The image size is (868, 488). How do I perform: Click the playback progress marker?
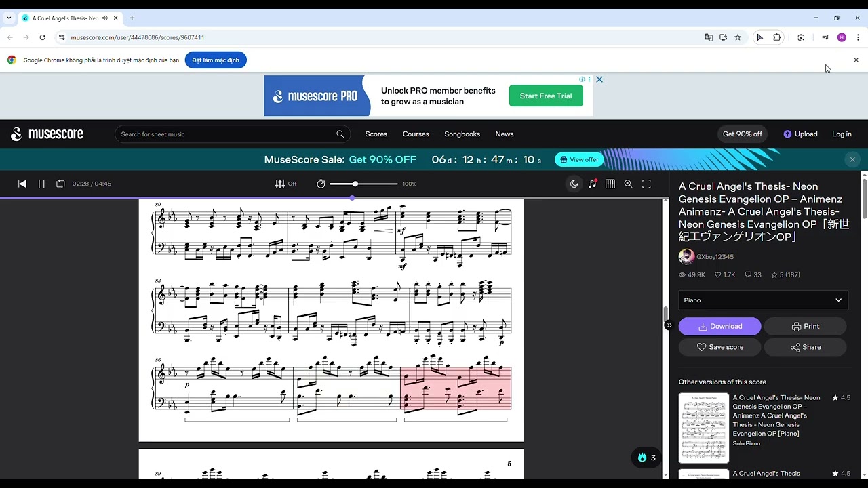[352, 198]
